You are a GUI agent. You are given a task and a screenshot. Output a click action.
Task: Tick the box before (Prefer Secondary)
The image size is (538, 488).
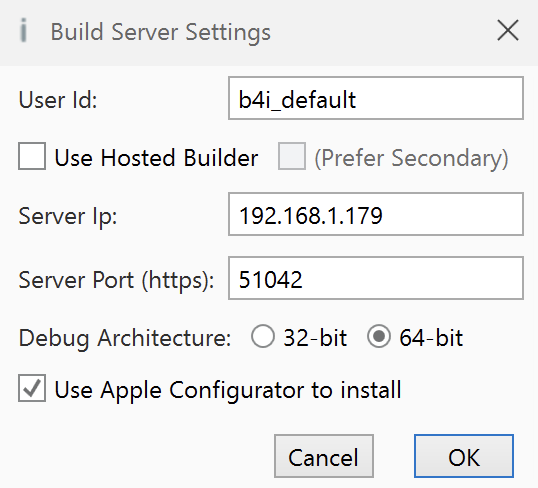(x=292, y=156)
